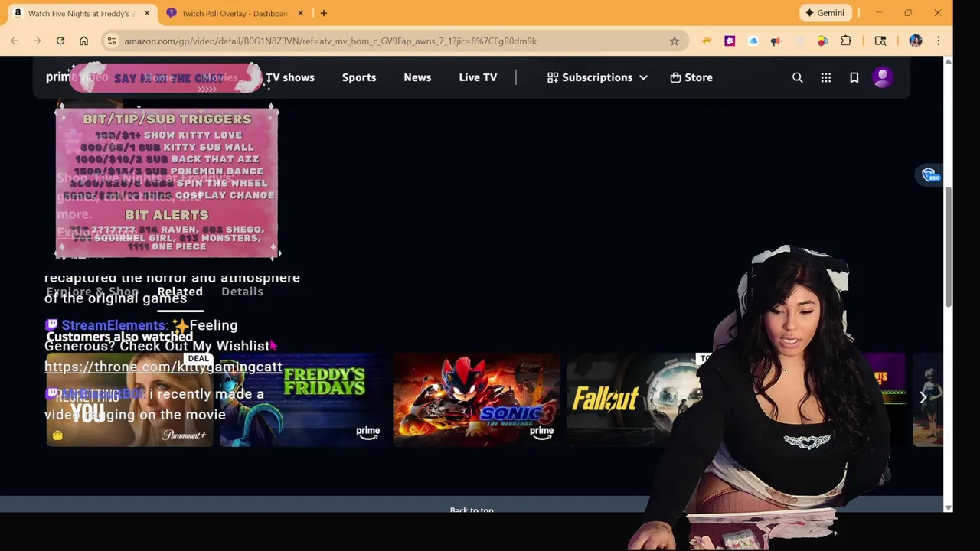
Task: Reload the current page
Action: point(60,41)
